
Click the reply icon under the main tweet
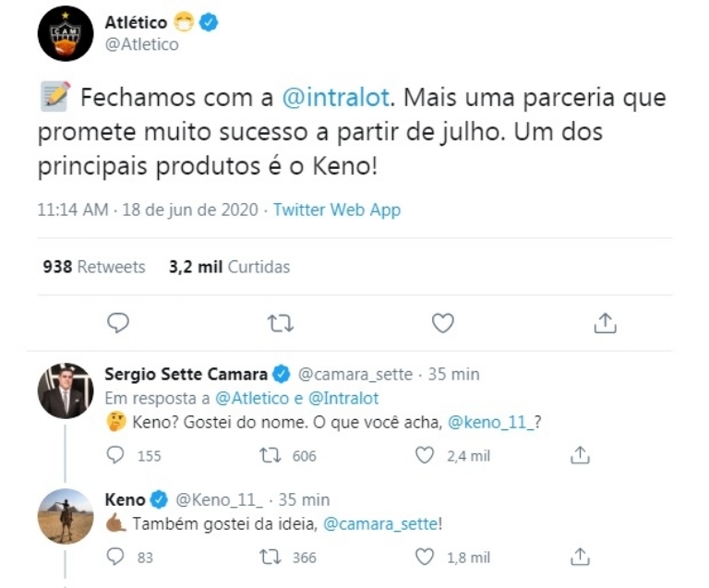[118, 322]
